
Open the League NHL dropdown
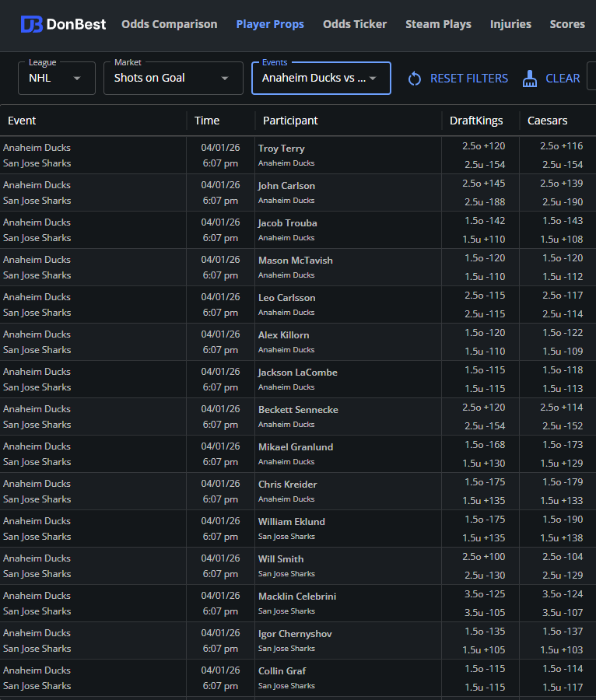(x=57, y=78)
